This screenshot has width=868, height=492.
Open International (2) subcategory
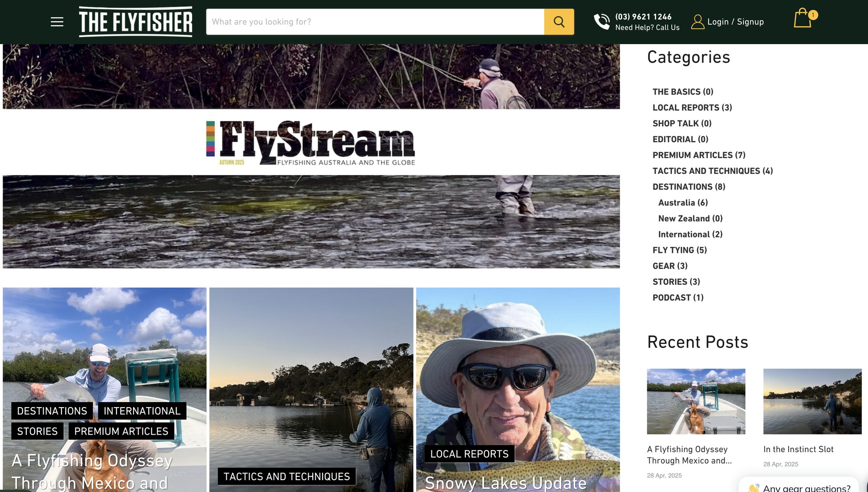[690, 234]
